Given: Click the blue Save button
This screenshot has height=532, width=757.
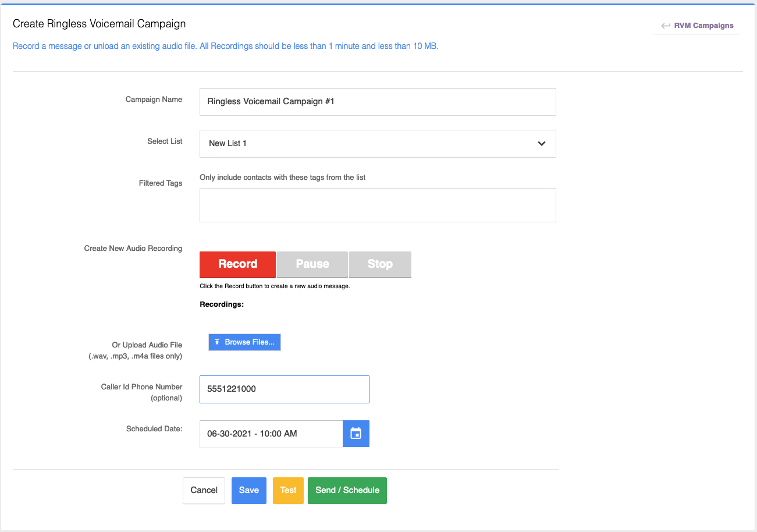Looking at the screenshot, I should 248,490.
